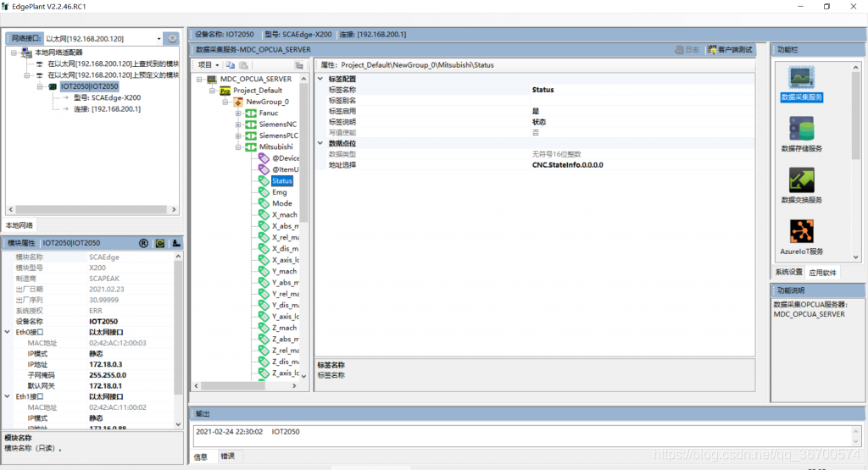The image size is (868, 470).
Task: Click the registered (R) icon in module properties header
Action: click(x=143, y=243)
